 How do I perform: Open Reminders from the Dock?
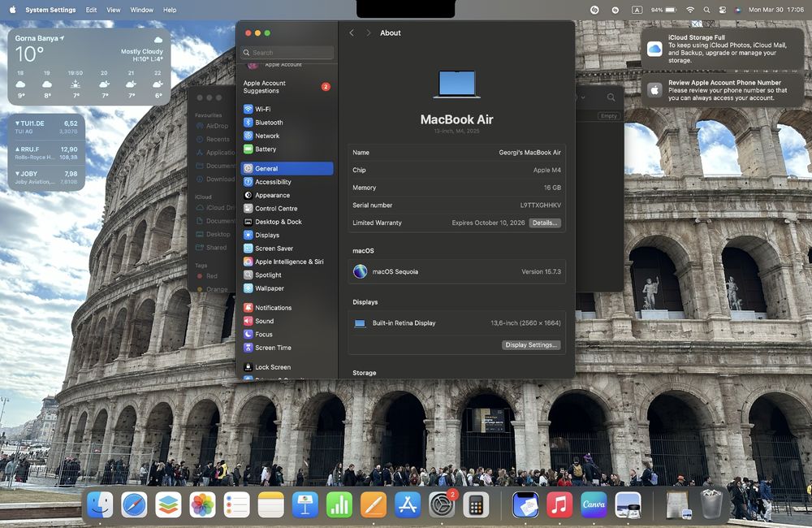pos(236,504)
